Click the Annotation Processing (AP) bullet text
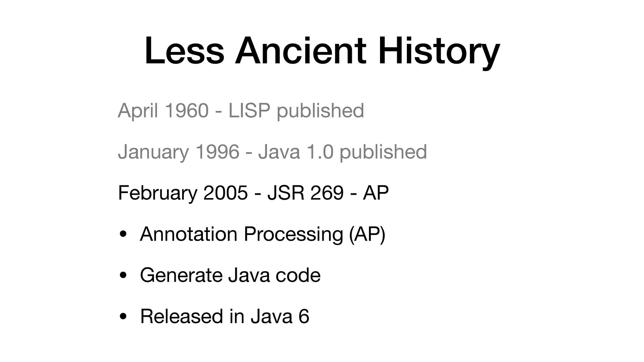The width and height of the screenshot is (644, 362). coord(263,234)
